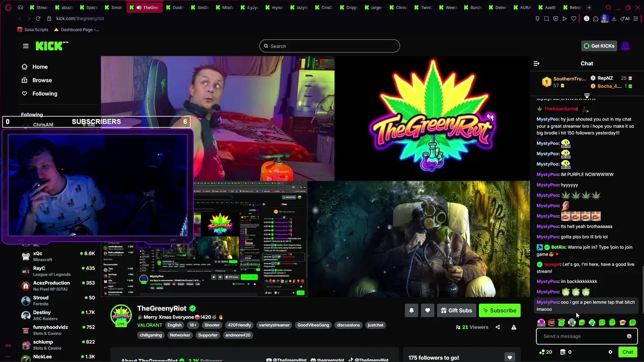Click the VALORANT category link

[149, 325]
